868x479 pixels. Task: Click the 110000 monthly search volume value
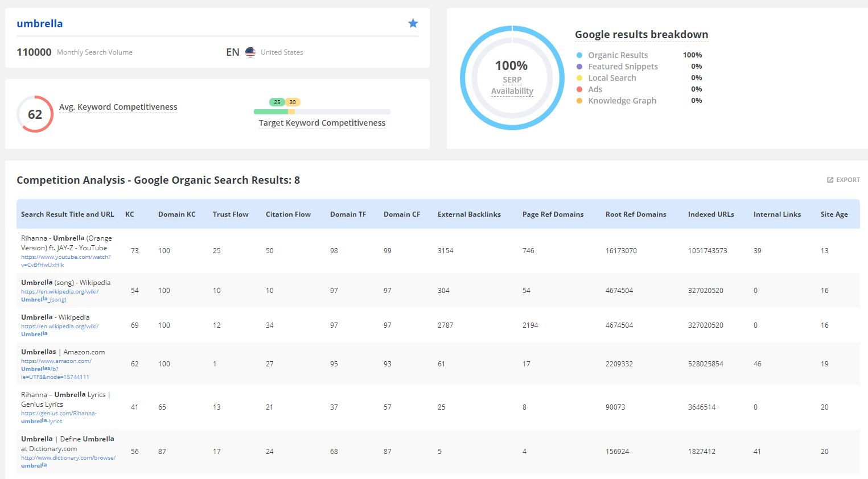(x=34, y=52)
